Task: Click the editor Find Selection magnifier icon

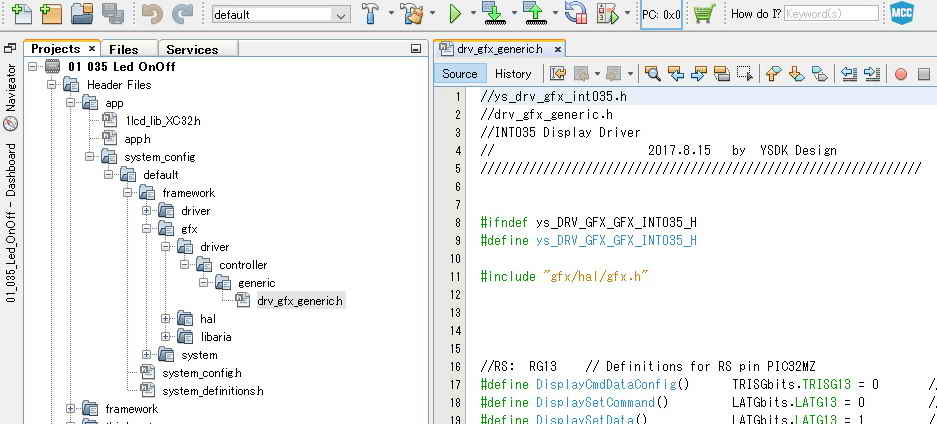Action: 653,73
